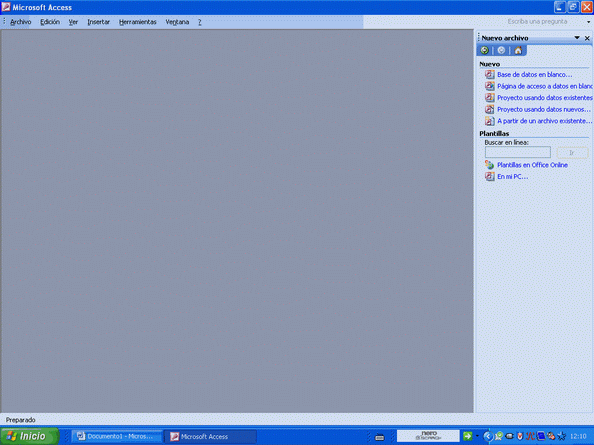Click the 12:10 system clock

click(x=578, y=437)
